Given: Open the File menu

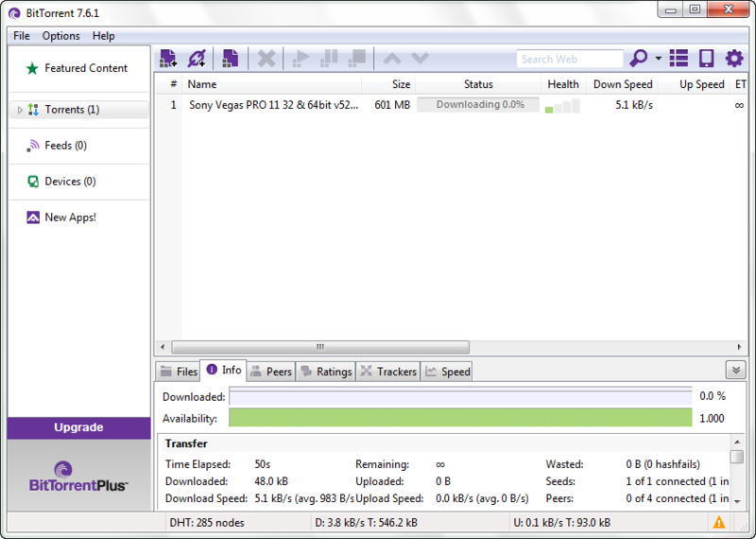Looking at the screenshot, I should point(22,36).
